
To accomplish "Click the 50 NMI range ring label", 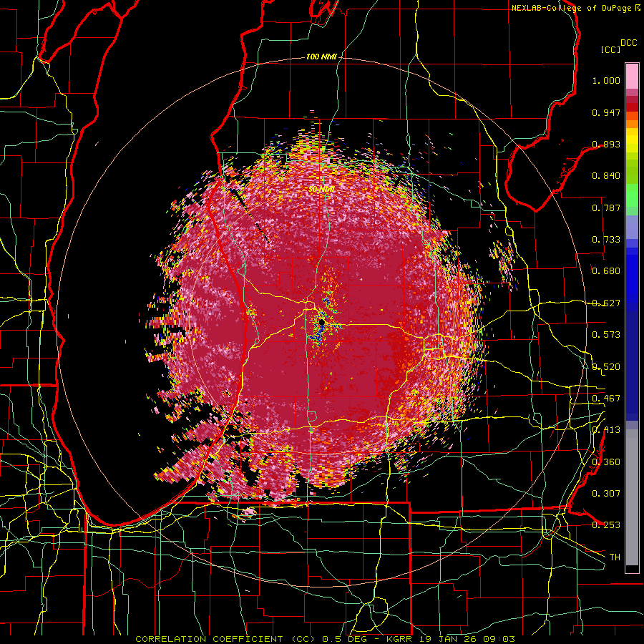I will pyautogui.click(x=321, y=190).
